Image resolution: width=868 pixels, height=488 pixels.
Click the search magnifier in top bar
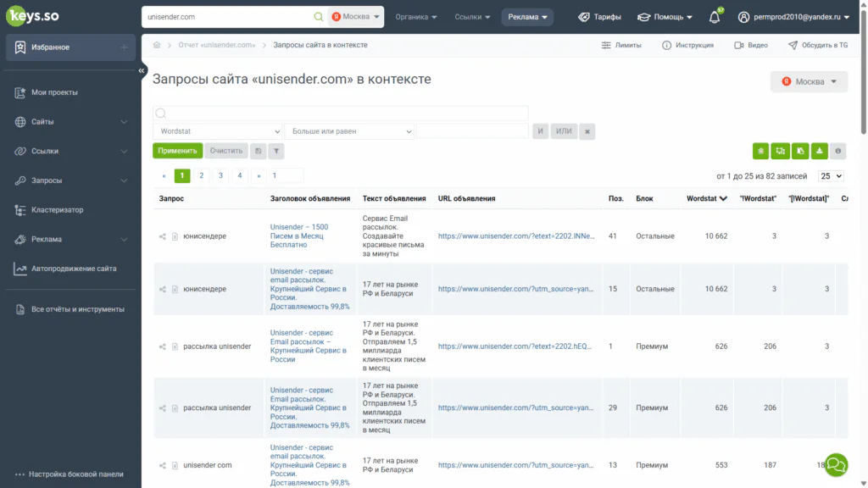coord(319,17)
